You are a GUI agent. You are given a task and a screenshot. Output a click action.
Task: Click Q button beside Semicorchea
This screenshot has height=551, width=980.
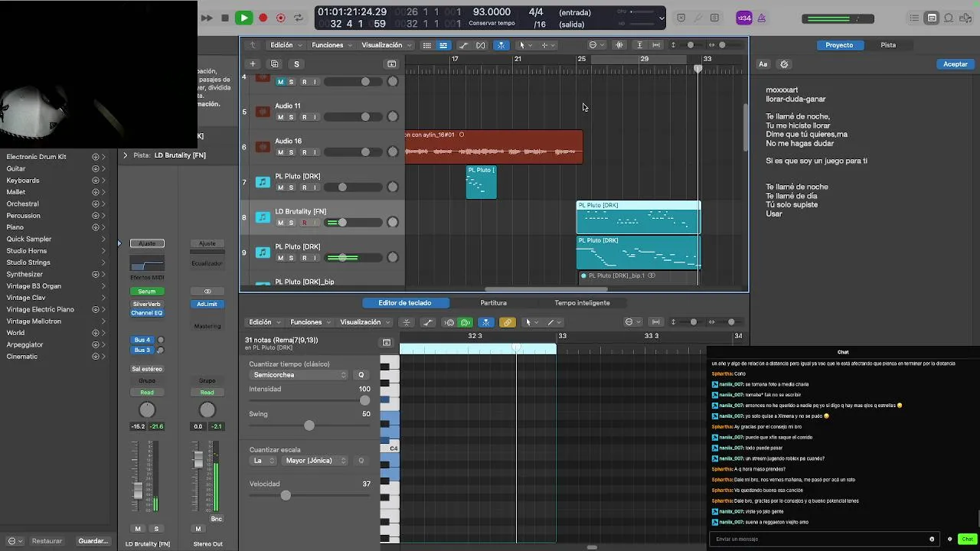pyautogui.click(x=361, y=375)
